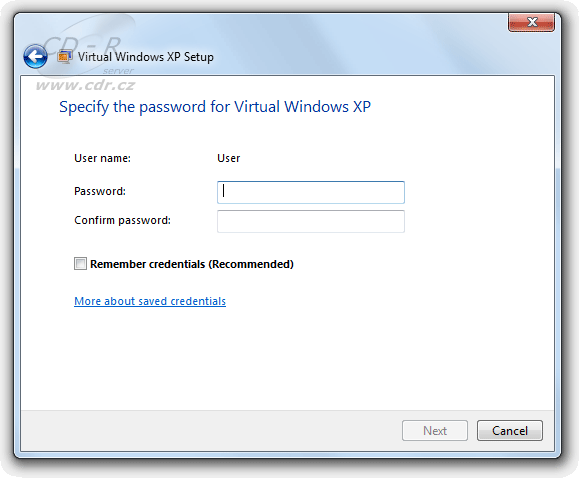Click the "Password:" label
579x478 pixels.
100,191
